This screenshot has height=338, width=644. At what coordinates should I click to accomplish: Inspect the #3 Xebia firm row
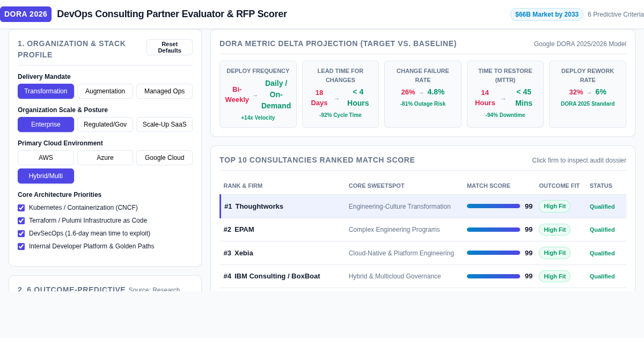[x=423, y=253]
